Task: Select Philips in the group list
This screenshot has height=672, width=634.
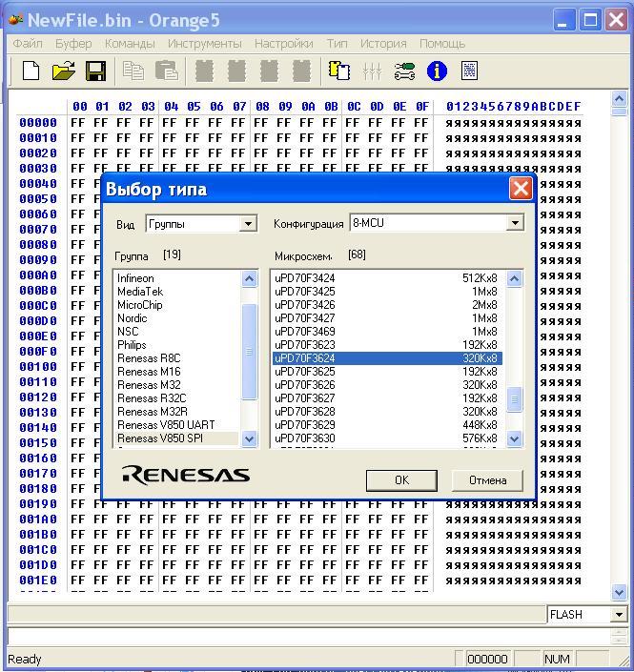Action: point(177,344)
